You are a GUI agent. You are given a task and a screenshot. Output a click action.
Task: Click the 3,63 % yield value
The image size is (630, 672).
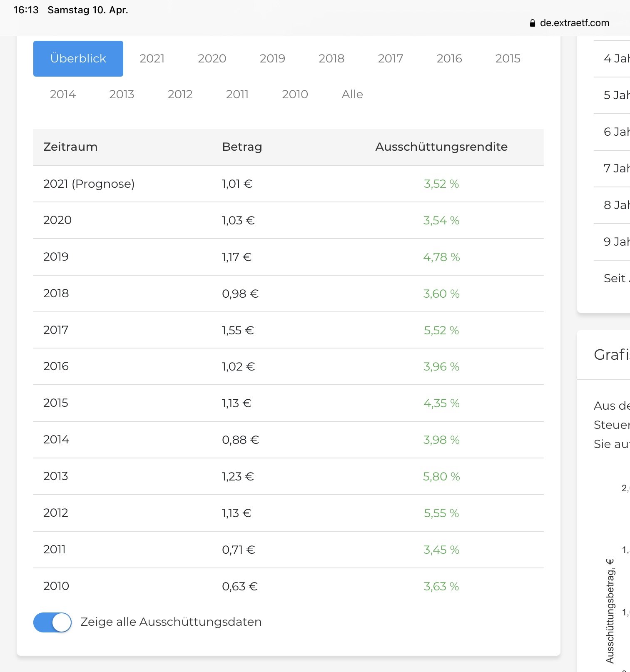click(x=441, y=586)
